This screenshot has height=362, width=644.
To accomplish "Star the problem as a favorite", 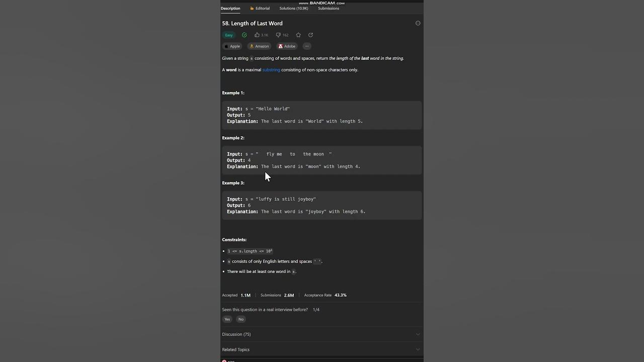I will click(x=298, y=35).
